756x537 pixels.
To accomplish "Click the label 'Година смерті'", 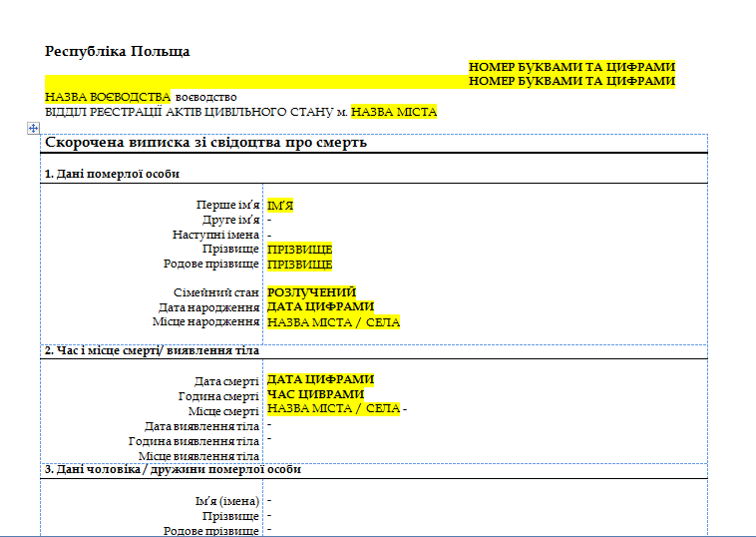I will click(218, 396).
